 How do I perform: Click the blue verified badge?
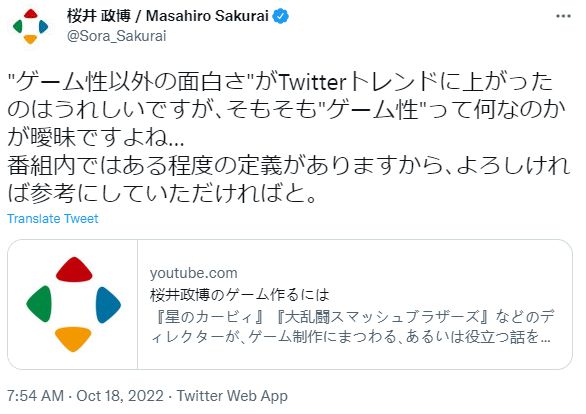coord(281,16)
